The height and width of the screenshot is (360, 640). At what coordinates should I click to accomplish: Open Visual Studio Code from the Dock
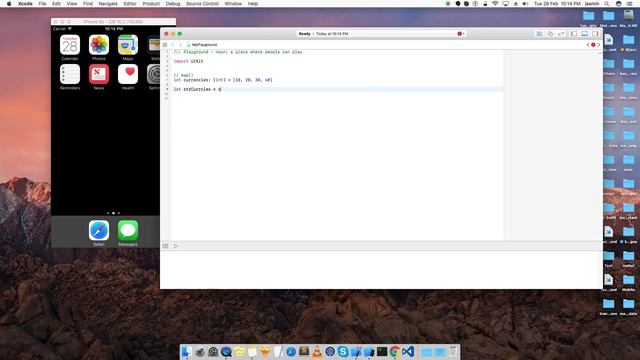click(x=408, y=351)
